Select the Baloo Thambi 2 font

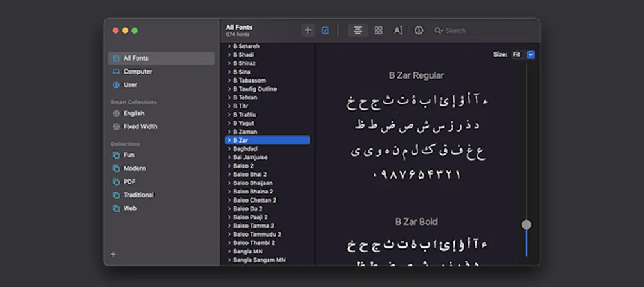click(268, 243)
